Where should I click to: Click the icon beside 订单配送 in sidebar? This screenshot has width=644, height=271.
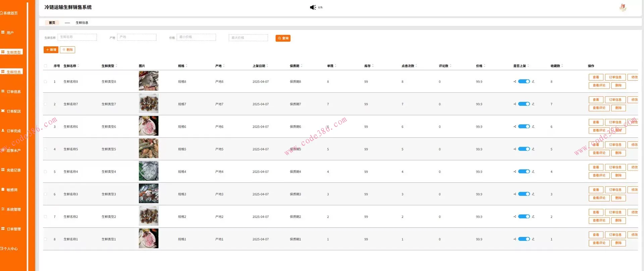3,111
